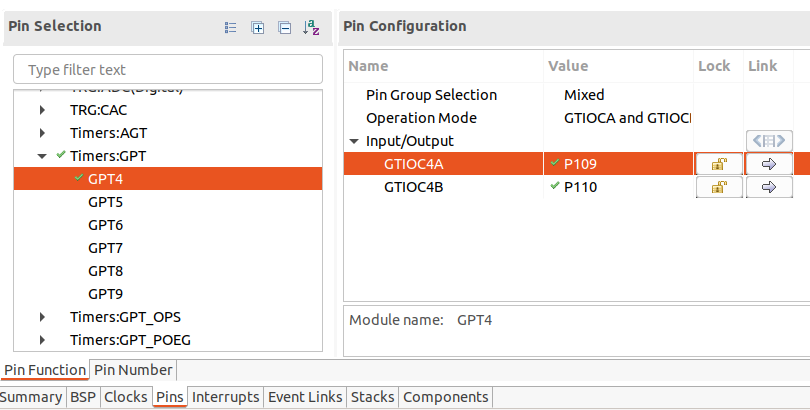Click the Collapse All icon
Image resolution: width=810 pixels, height=410 pixels.
pyautogui.click(x=284, y=28)
